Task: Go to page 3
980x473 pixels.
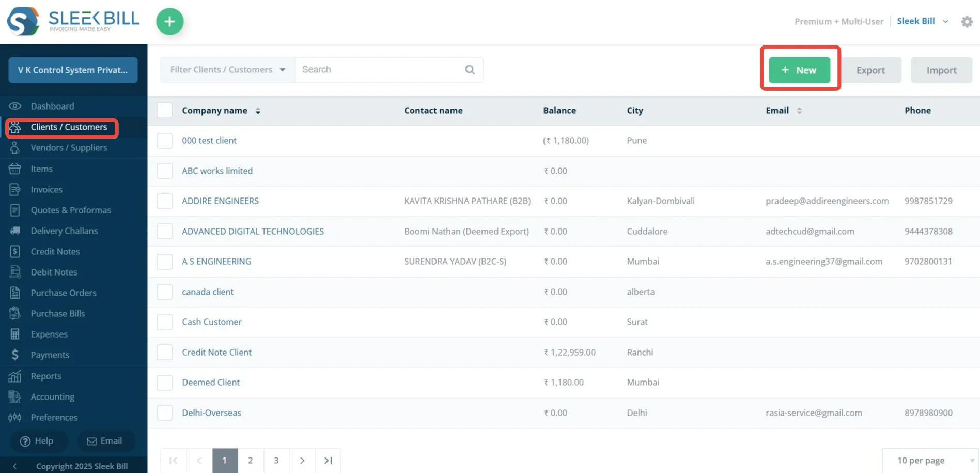Action: tap(276, 460)
